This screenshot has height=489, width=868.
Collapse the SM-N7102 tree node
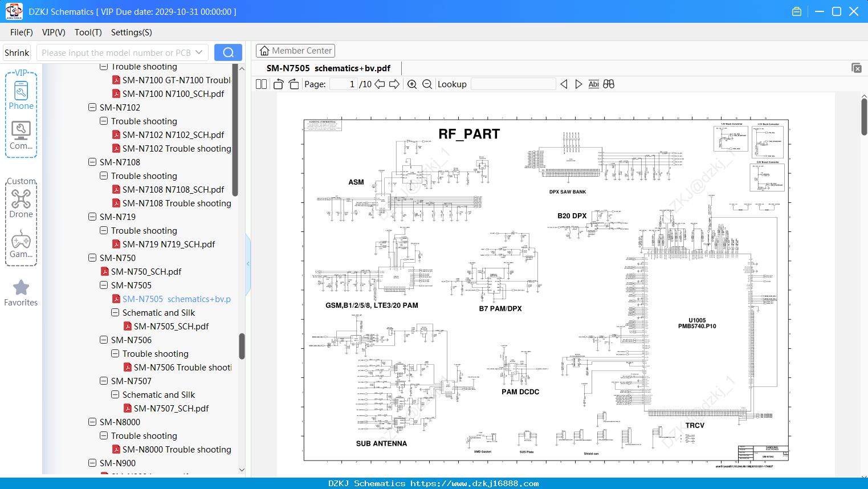coord(92,107)
